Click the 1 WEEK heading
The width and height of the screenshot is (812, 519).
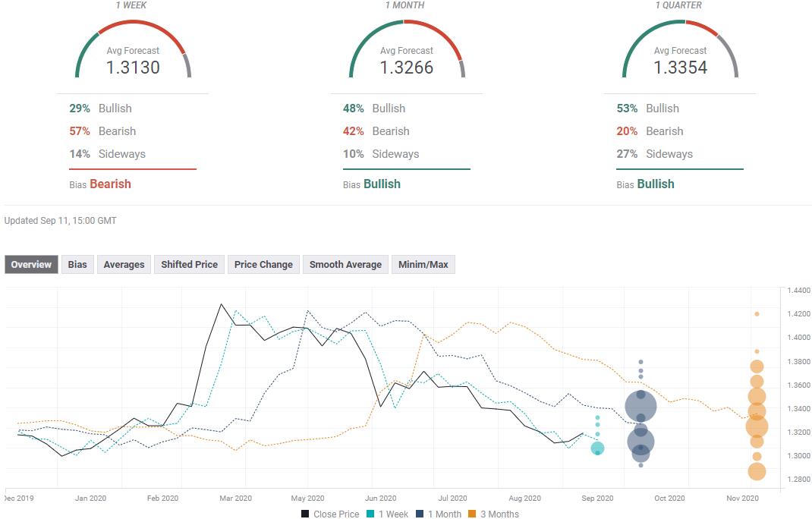[x=131, y=5]
